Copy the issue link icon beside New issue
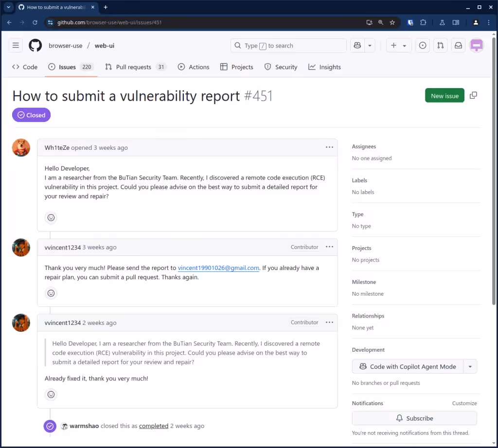498x448 pixels. click(x=473, y=95)
